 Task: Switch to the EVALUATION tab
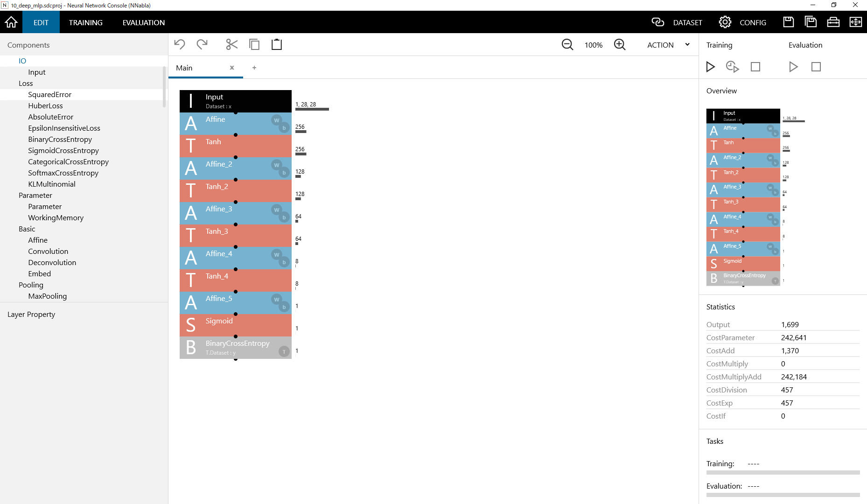143,22
